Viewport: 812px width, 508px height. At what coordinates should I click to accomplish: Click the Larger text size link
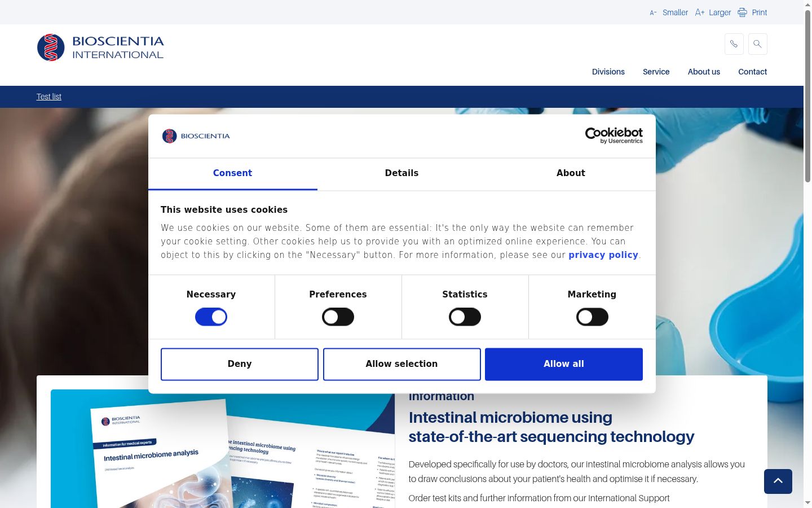(720, 12)
